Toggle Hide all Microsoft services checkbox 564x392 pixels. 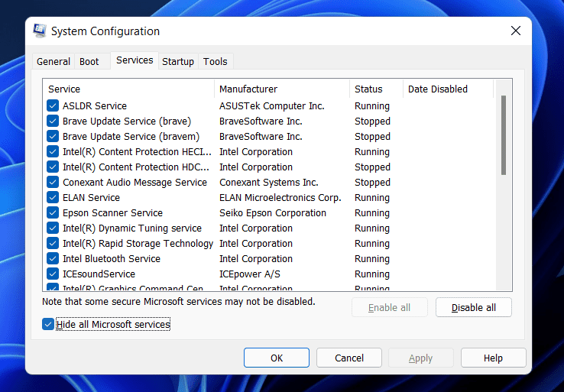pos(48,324)
